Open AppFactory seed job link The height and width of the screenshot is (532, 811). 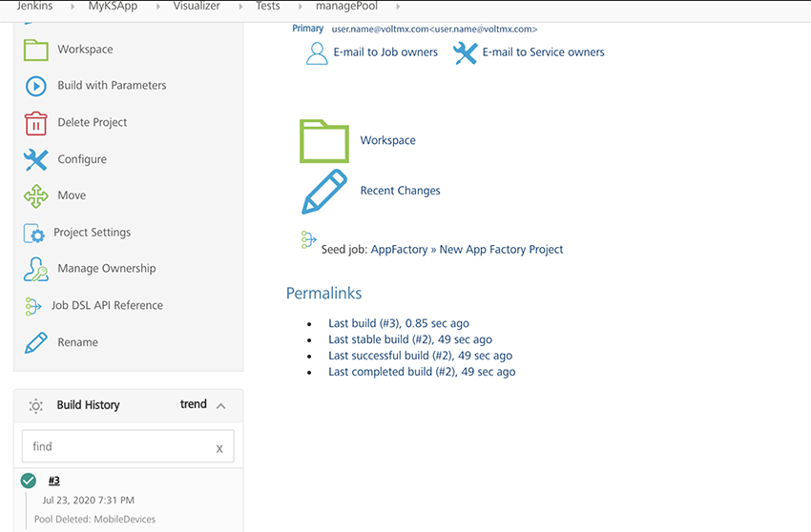[399, 250]
